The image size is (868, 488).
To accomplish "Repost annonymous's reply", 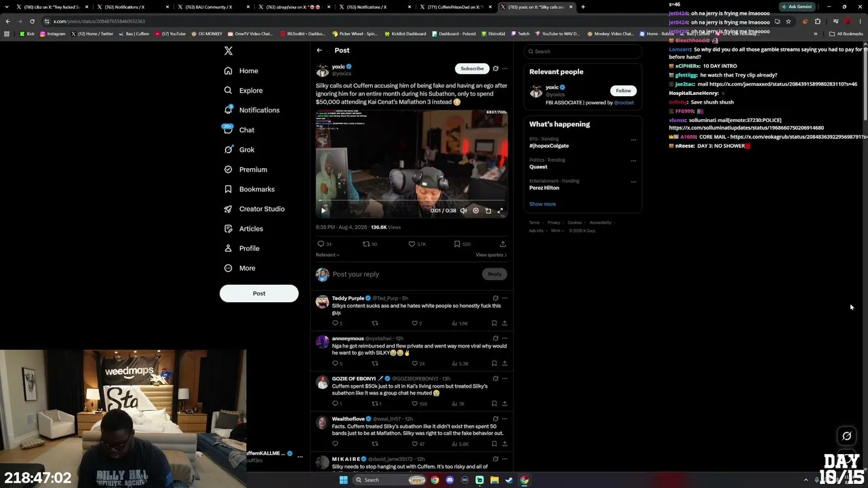I will (x=374, y=363).
